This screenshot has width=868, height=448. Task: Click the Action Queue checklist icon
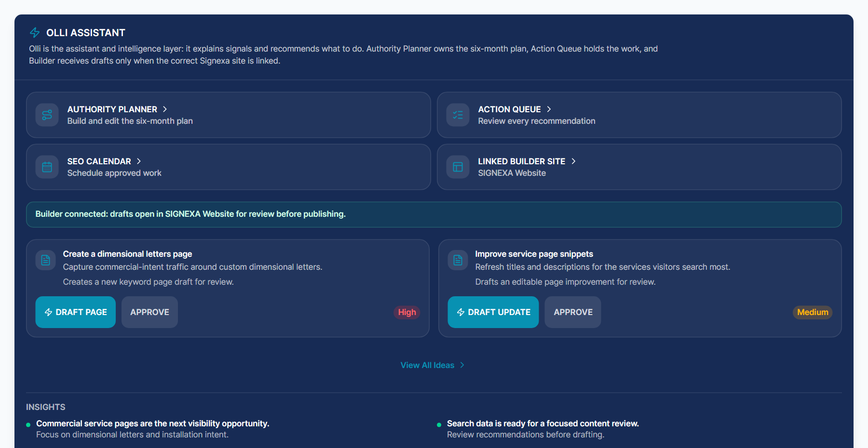tap(458, 115)
